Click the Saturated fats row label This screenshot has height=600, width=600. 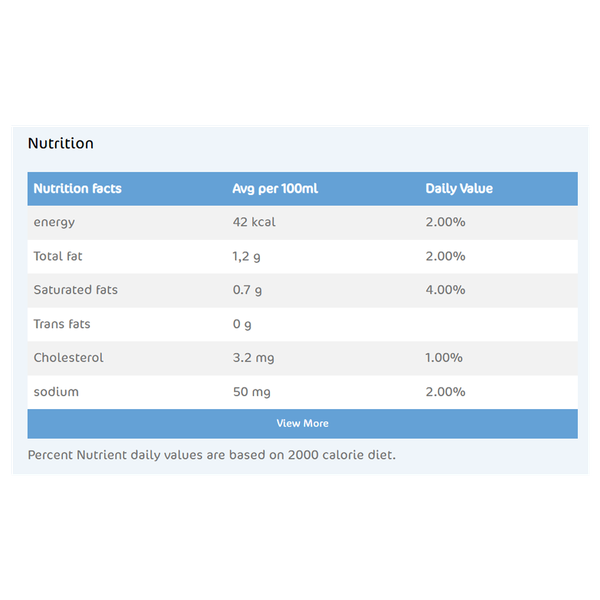(x=75, y=290)
